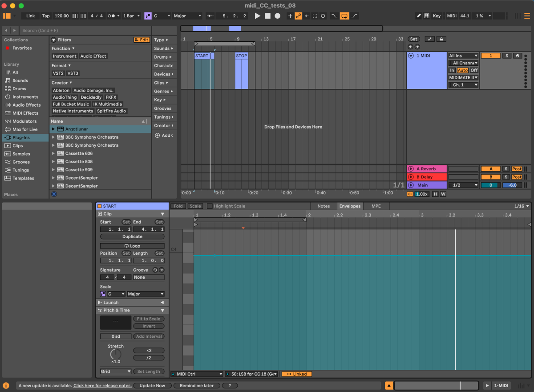Image resolution: width=534 pixels, height=392 pixels.
Task: Set monitor to Off on the MIDI track
Action: point(474,70)
